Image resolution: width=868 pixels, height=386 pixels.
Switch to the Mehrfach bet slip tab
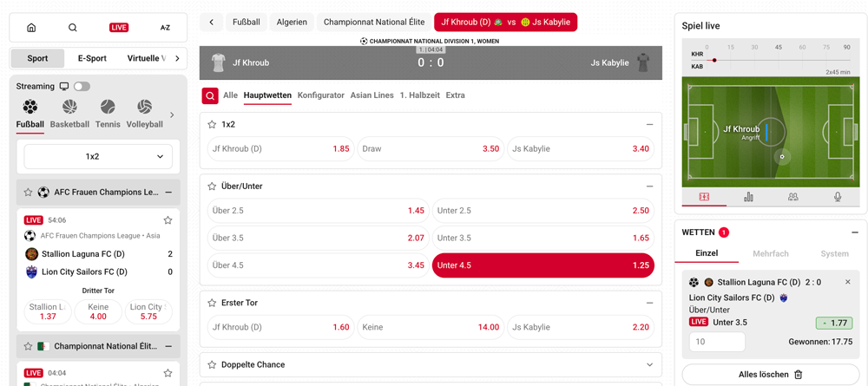click(x=770, y=254)
